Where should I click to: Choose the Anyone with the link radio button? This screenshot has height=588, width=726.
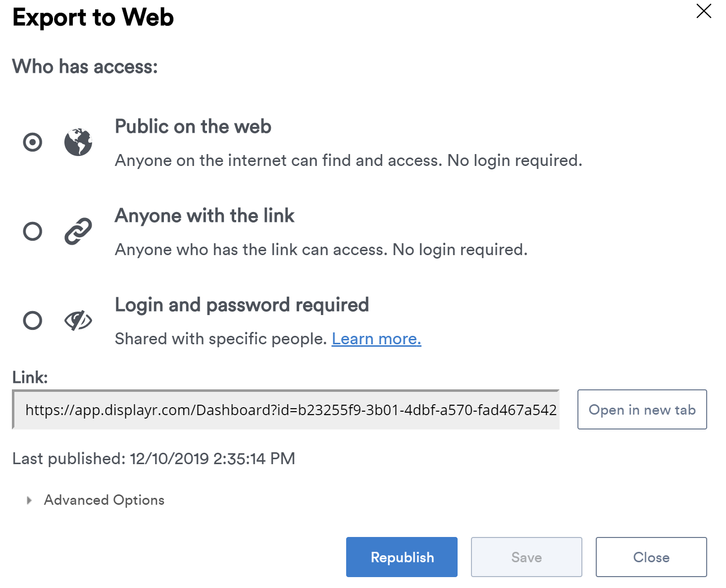tap(33, 231)
